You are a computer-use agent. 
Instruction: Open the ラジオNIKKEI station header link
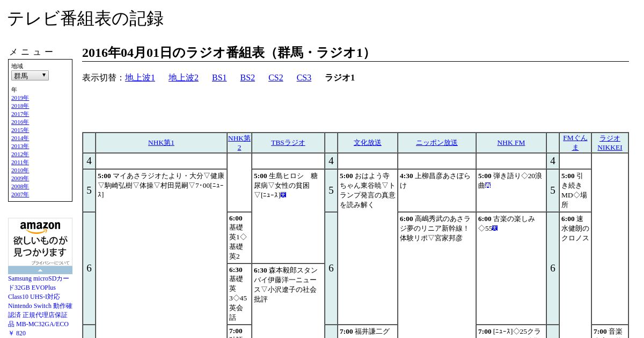[610, 143]
